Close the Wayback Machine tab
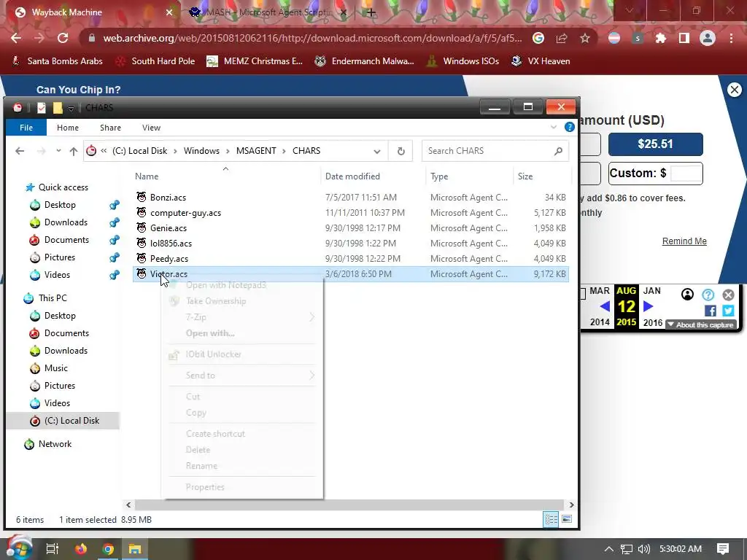 tap(169, 12)
